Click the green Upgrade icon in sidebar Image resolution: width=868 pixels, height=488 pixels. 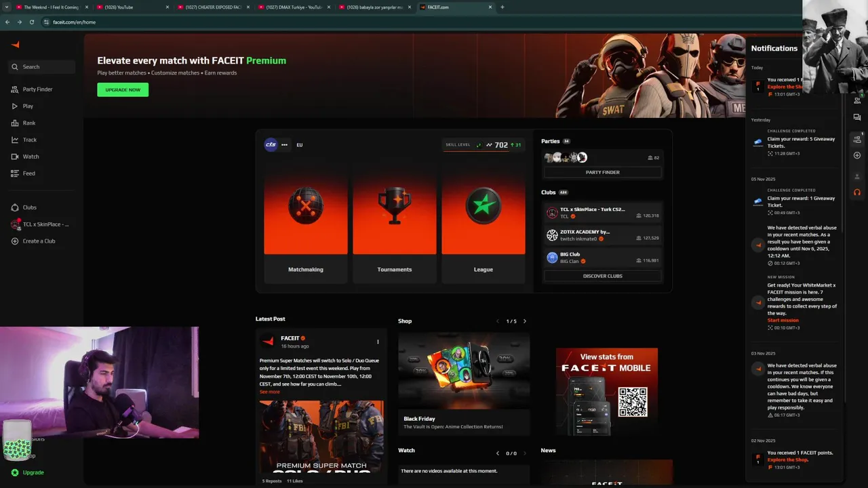(x=15, y=472)
